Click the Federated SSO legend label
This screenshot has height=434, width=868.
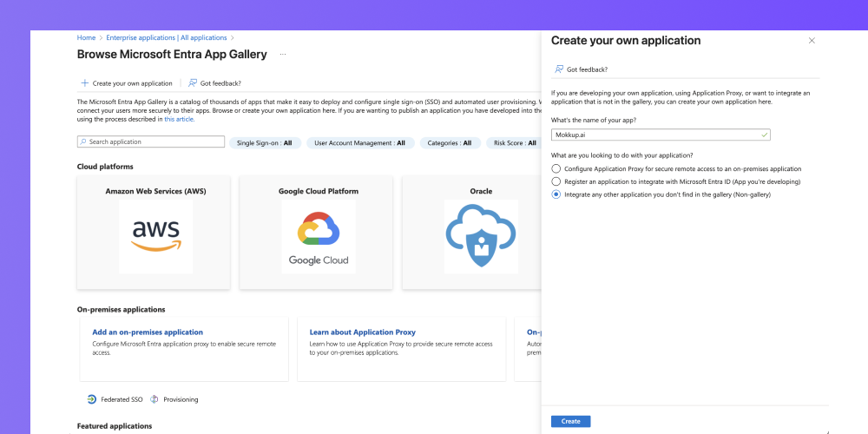coord(122,399)
